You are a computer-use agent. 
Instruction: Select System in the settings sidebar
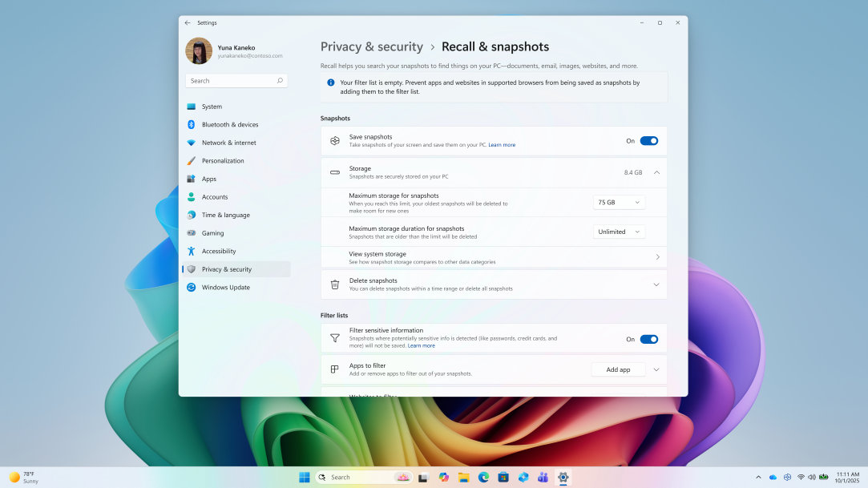[211, 106]
